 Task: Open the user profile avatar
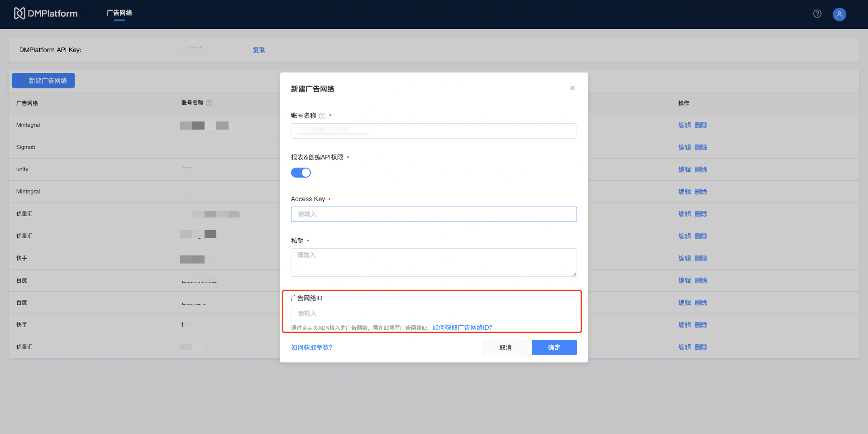point(839,14)
